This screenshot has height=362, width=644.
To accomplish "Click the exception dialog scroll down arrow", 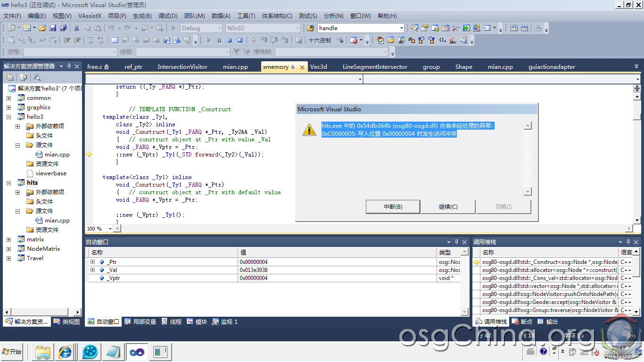I will tap(528, 191).
